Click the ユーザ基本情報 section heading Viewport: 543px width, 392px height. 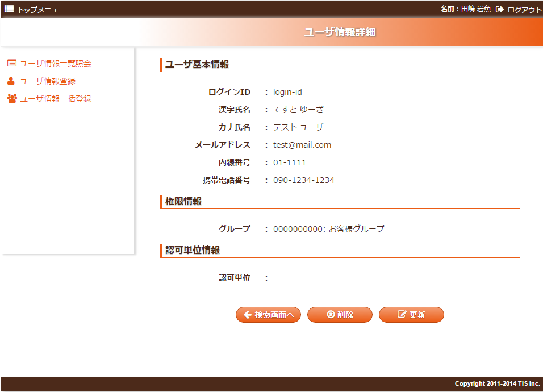197,64
